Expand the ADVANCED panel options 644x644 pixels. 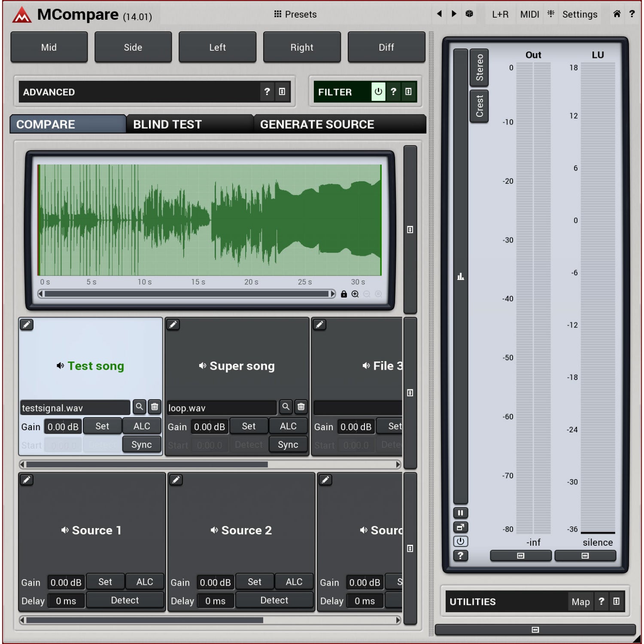click(282, 91)
